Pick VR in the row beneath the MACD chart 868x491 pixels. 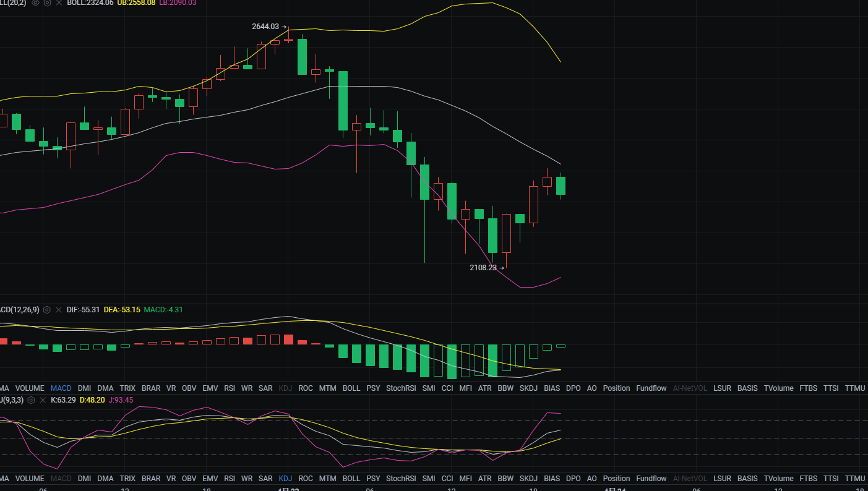coord(171,388)
